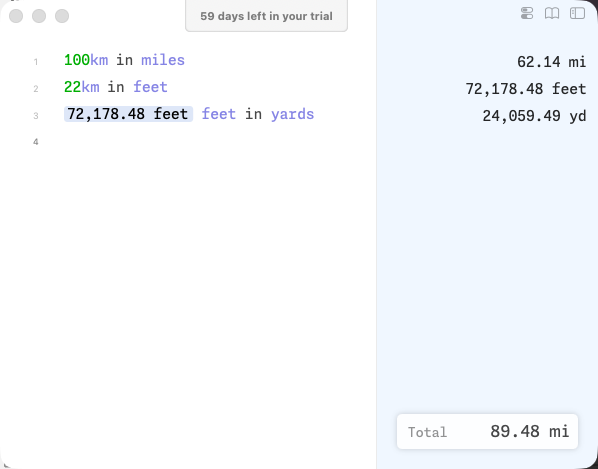Viewport: 598px width, 469px height.
Task: Click line number 1 in gutter
Action: pos(36,62)
